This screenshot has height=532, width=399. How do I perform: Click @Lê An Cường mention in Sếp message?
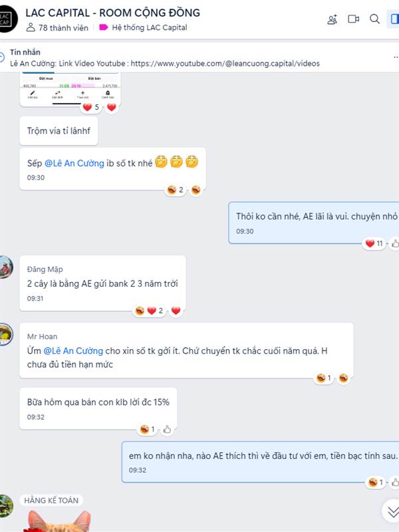point(74,163)
